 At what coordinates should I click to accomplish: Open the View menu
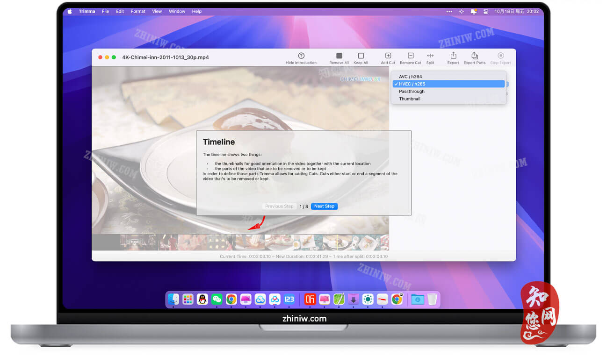tap(157, 12)
